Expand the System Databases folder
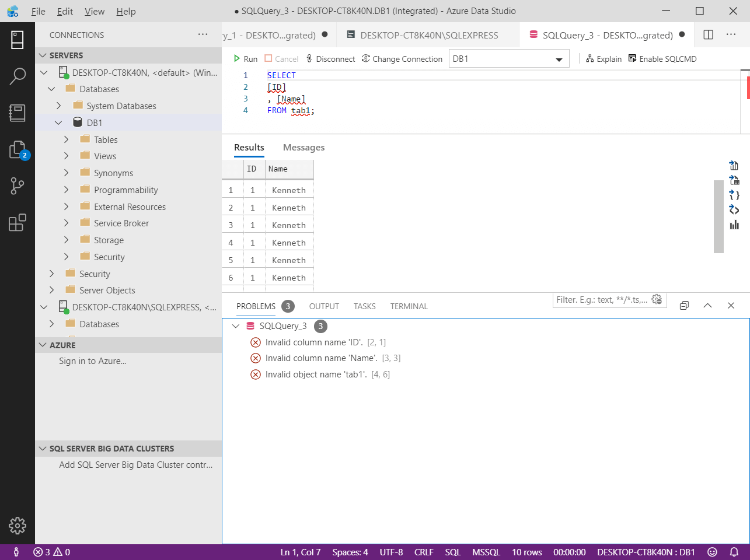Viewport: 750px width, 560px height. [59, 106]
